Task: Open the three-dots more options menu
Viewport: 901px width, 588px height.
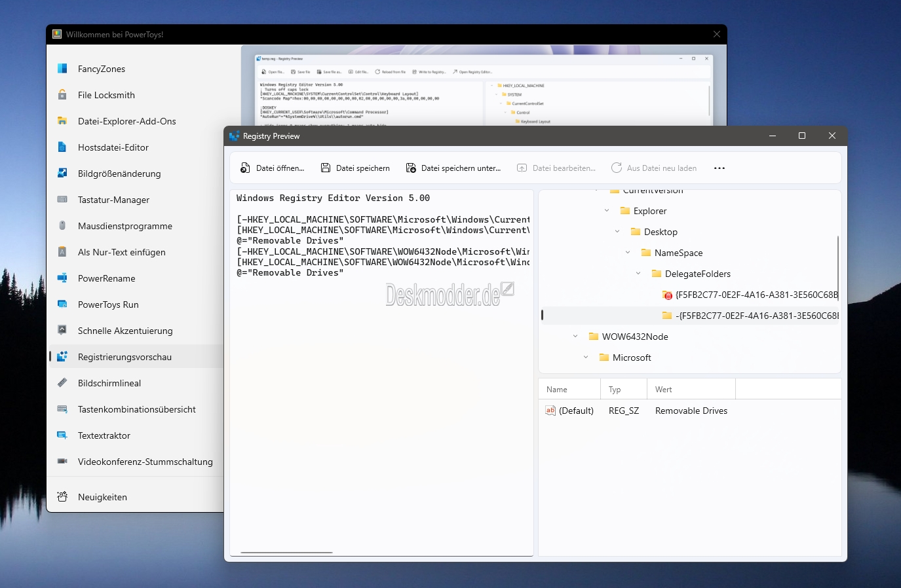Action: [x=719, y=168]
